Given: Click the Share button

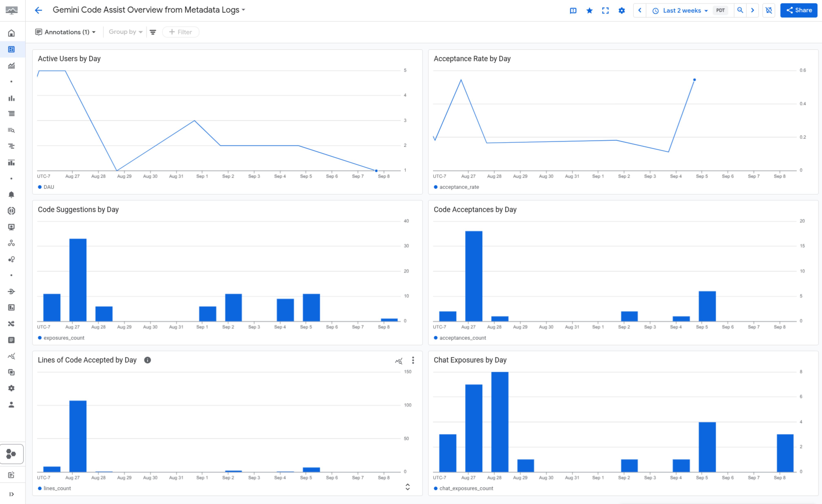Looking at the screenshot, I should click(799, 10).
